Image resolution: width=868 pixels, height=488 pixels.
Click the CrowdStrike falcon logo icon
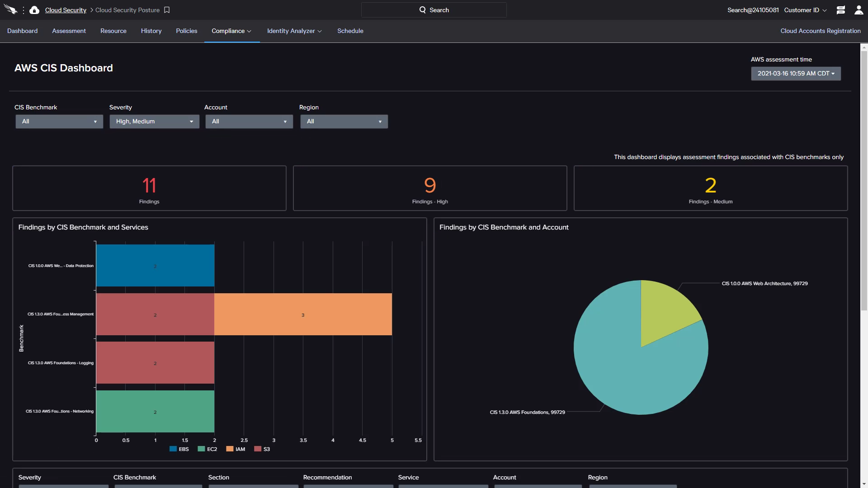point(10,9)
